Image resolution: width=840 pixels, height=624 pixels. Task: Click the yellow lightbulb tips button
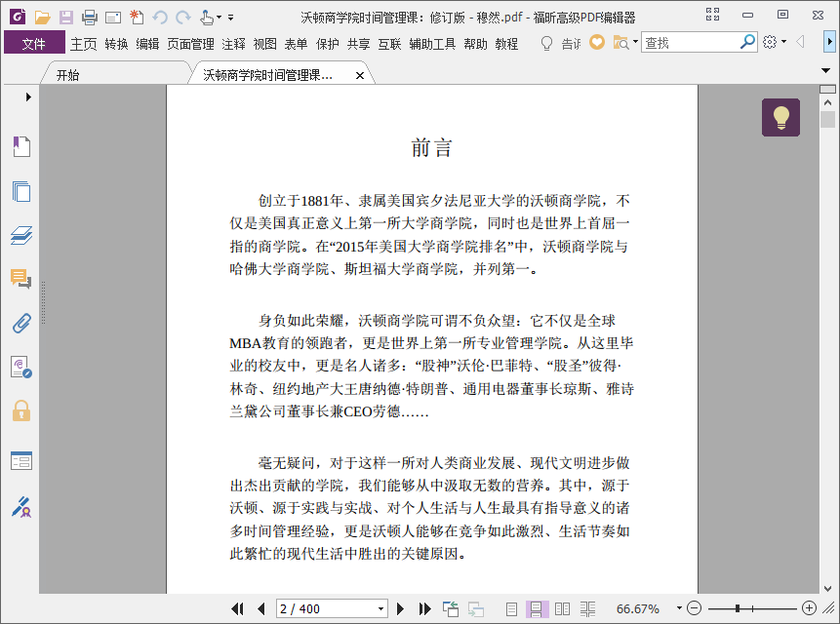click(x=781, y=117)
